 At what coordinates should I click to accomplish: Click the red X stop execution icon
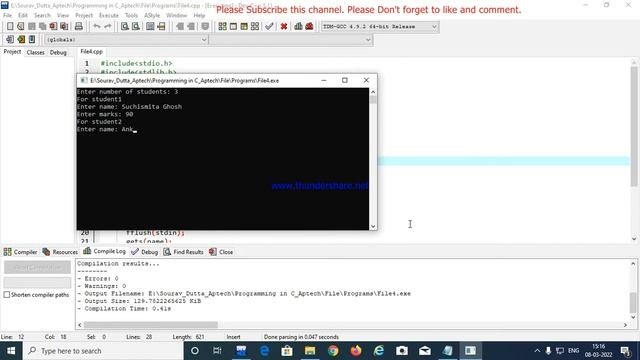tap(284, 27)
